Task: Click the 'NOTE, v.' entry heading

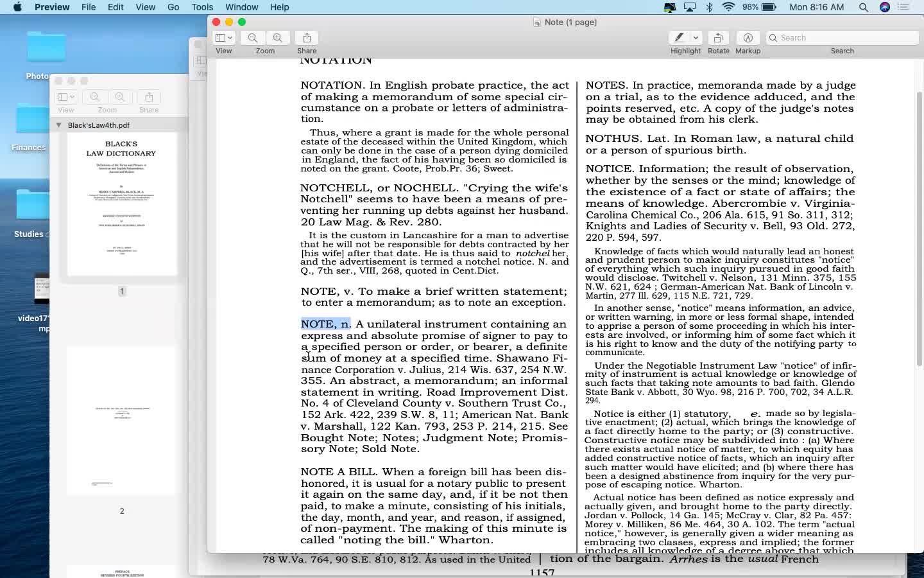Action: pyautogui.click(x=327, y=292)
